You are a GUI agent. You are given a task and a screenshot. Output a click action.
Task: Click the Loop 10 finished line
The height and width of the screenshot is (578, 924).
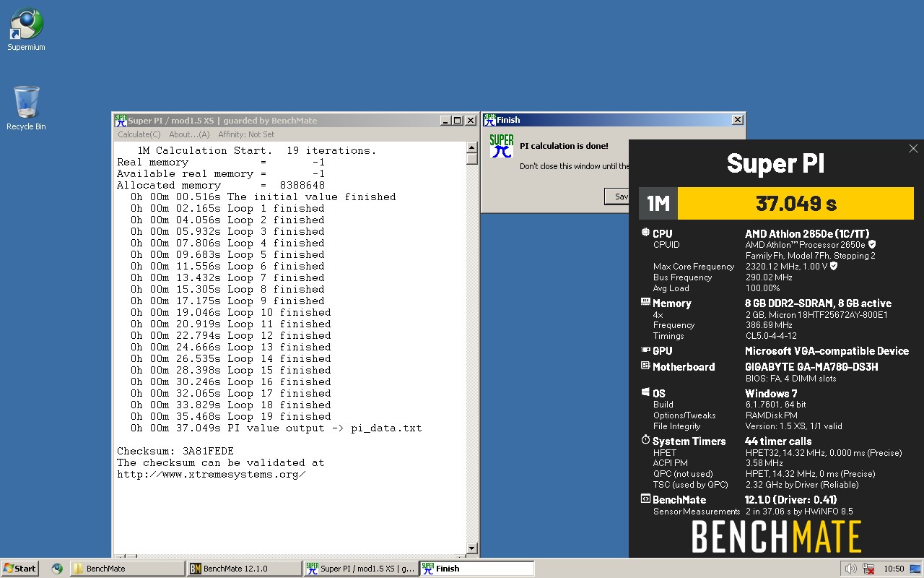[x=231, y=312]
